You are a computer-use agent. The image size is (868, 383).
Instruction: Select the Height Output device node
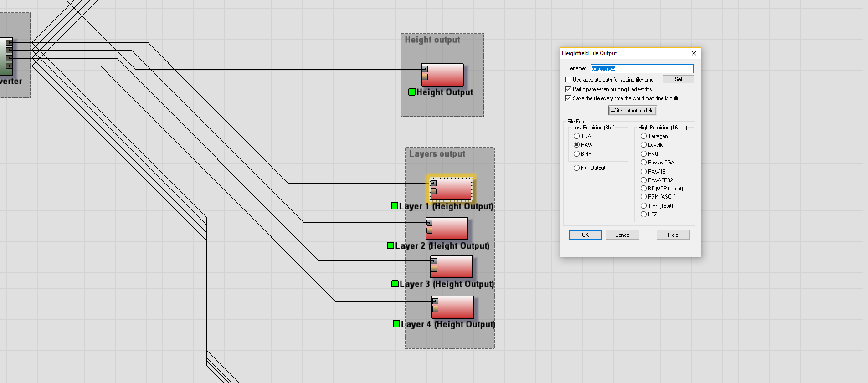click(x=442, y=75)
